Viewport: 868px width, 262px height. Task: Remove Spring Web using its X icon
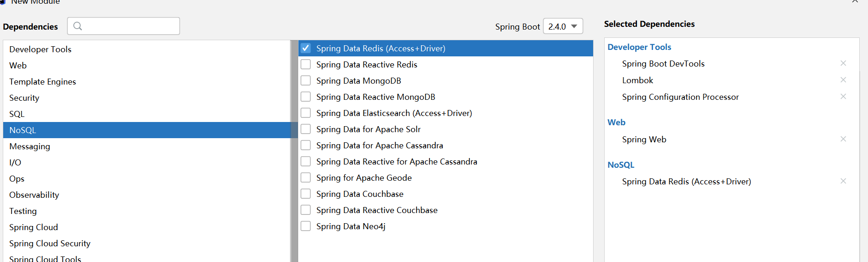click(x=843, y=139)
